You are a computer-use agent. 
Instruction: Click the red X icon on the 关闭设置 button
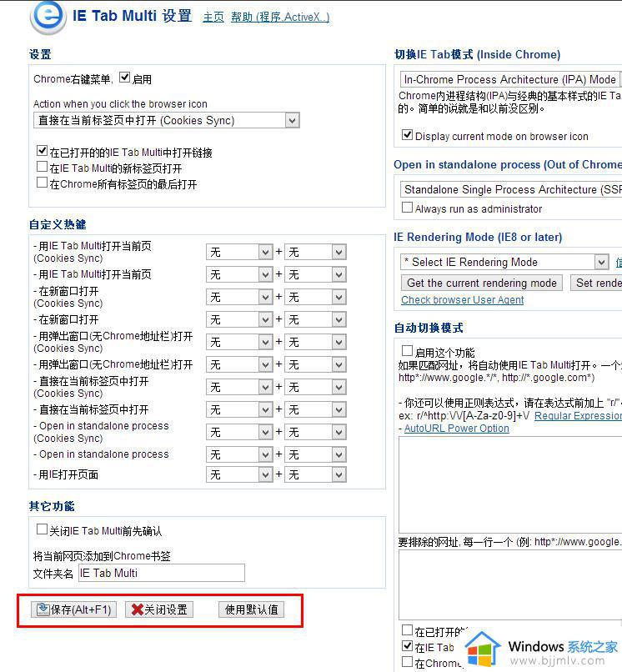point(138,609)
